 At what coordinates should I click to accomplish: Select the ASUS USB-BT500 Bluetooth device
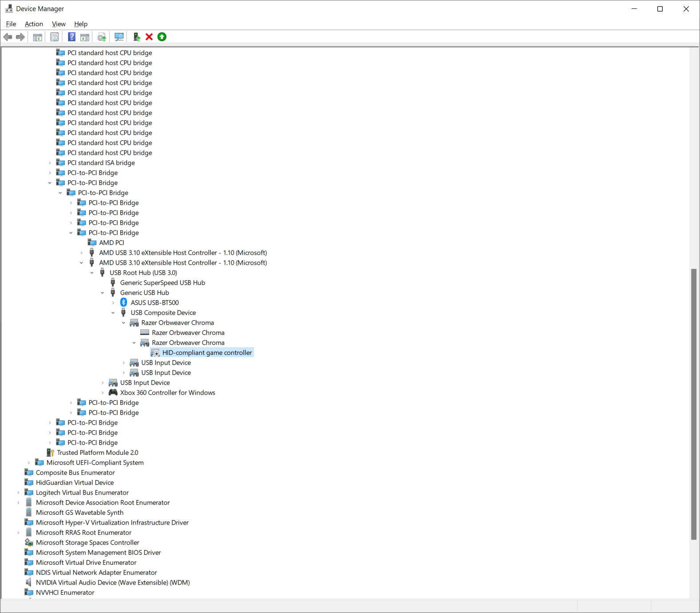[x=154, y=303]
